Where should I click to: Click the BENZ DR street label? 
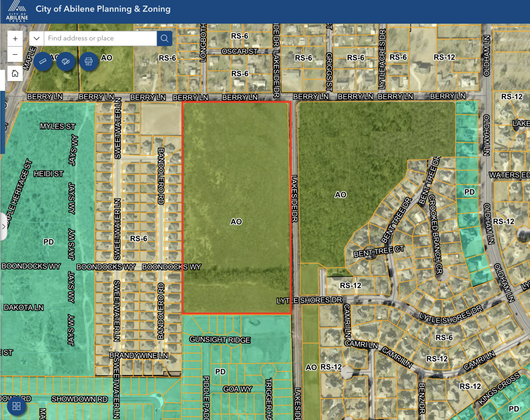tap(422, 398)
